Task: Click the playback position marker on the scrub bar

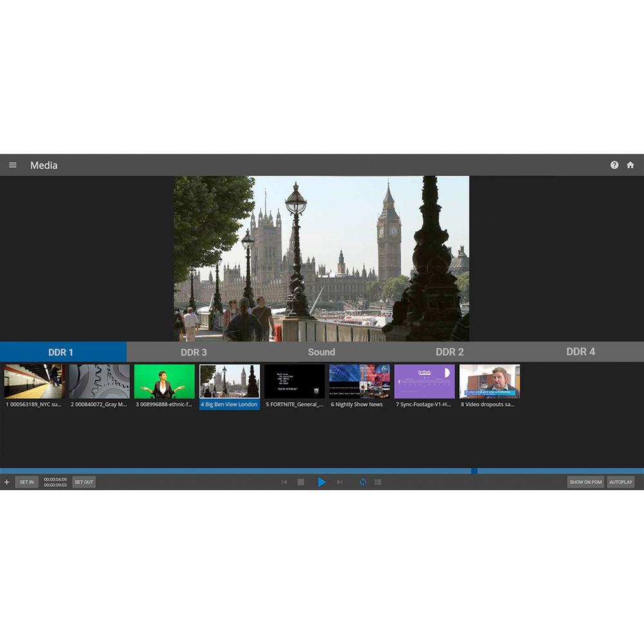Action: pyautogui.click(x=474, y=470)
